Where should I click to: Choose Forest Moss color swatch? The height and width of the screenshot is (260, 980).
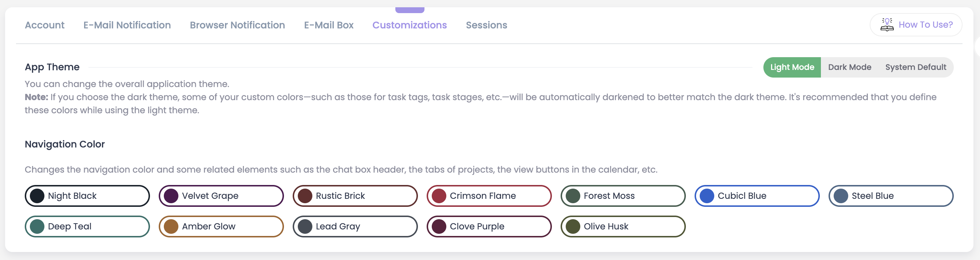point(623,196)
